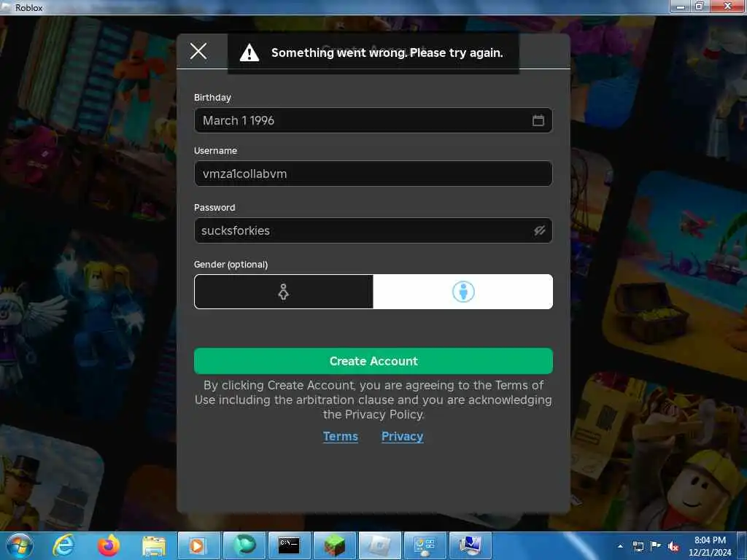Minimize the Roblox window

[681, 6]
